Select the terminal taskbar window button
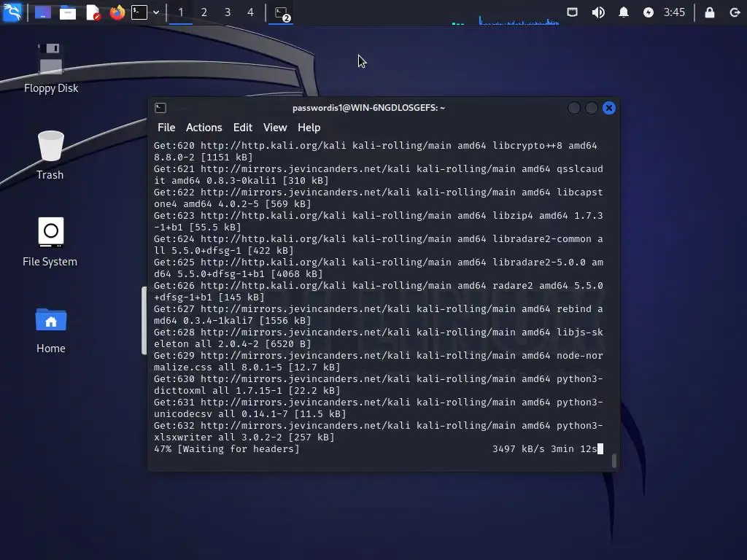This screenshot has width=747, height=560. (282, 13)
